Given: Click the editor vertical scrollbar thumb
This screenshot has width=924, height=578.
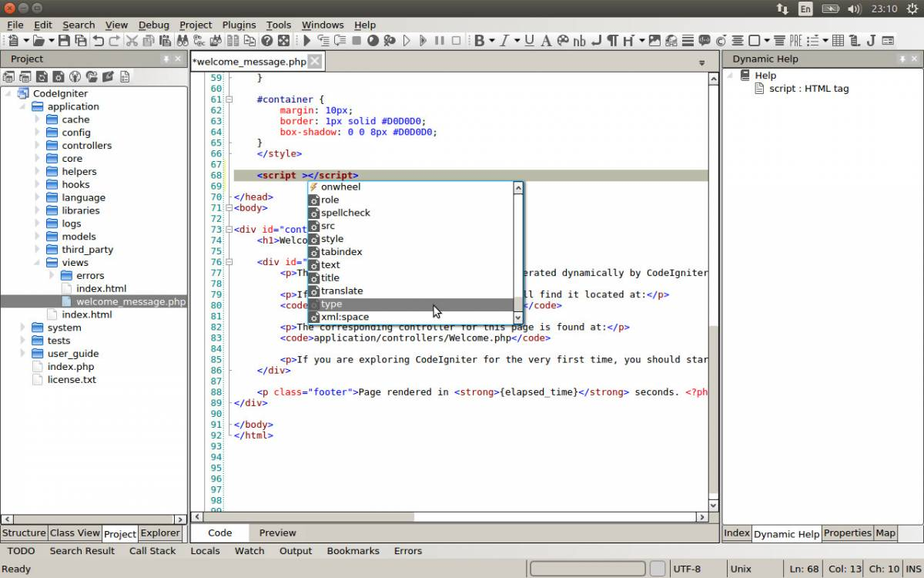Looking at the screenshot, I should coord(713,411).
